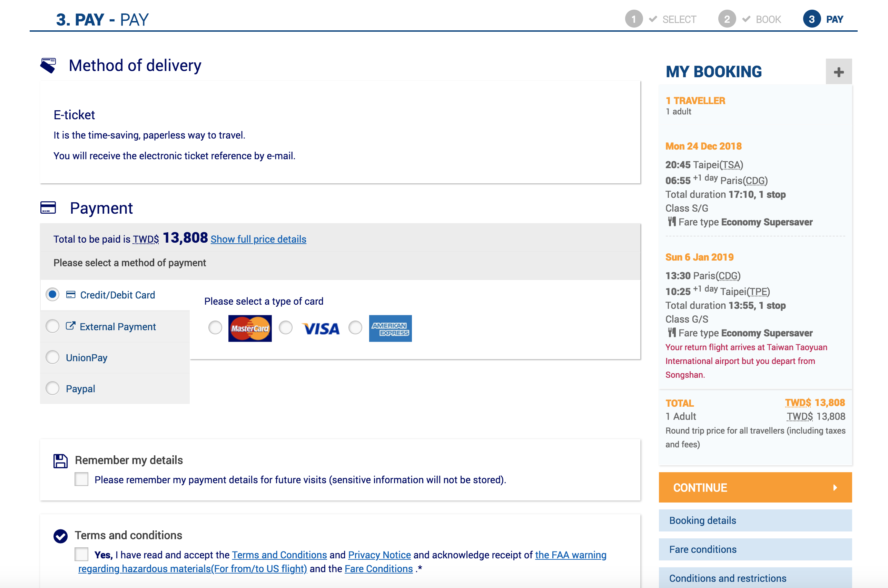Tick the remember my payment details checkbox
The width and height of the screenshot is (888, 588).
tap(81, 479)
